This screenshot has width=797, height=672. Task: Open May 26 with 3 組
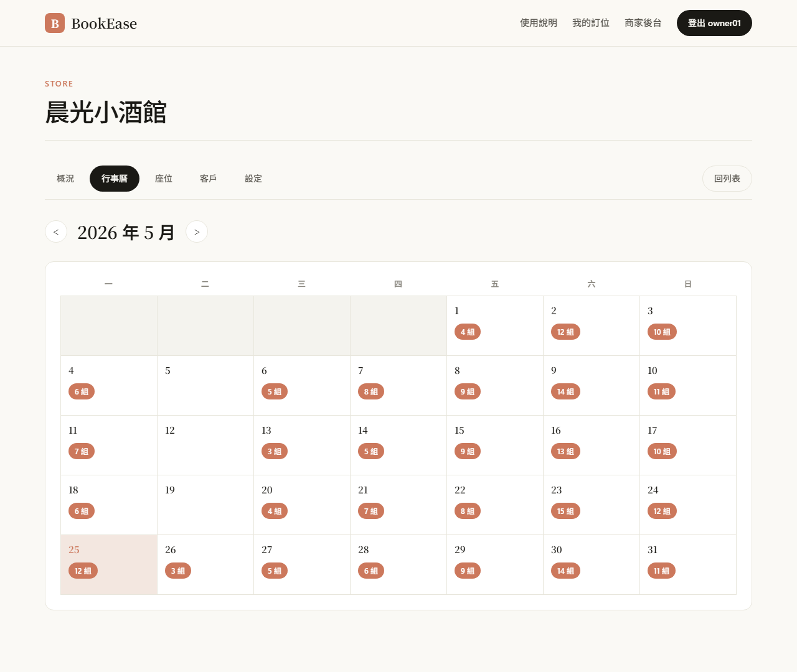coord(205,565)
